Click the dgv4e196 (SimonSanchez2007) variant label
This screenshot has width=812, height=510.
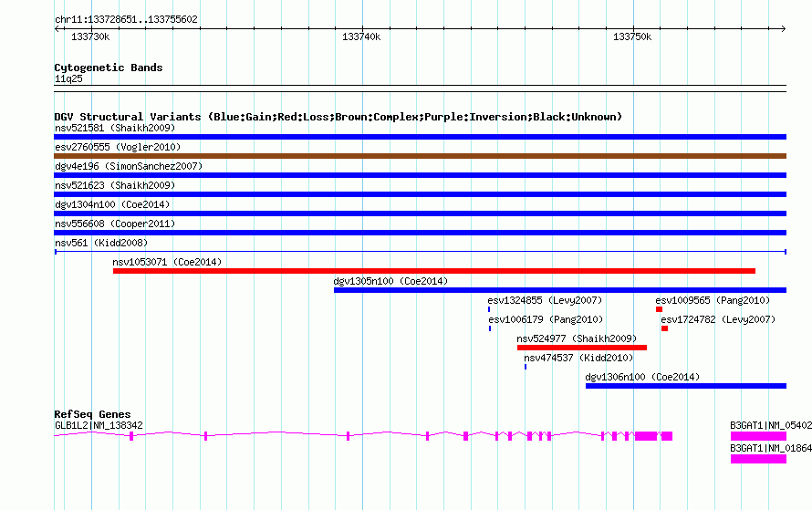point(128,166)
